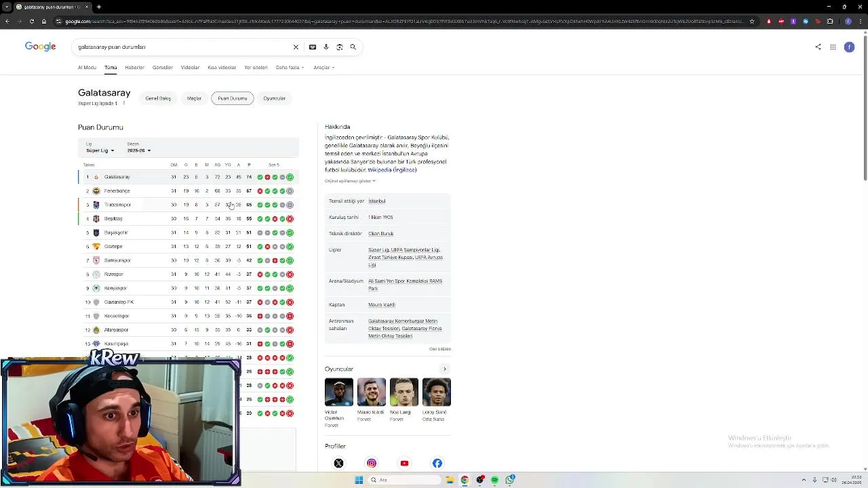The width and height of the screenshot is (868, 488).
Task: Select the Genel Bakış chip
Action: [158, 98]
